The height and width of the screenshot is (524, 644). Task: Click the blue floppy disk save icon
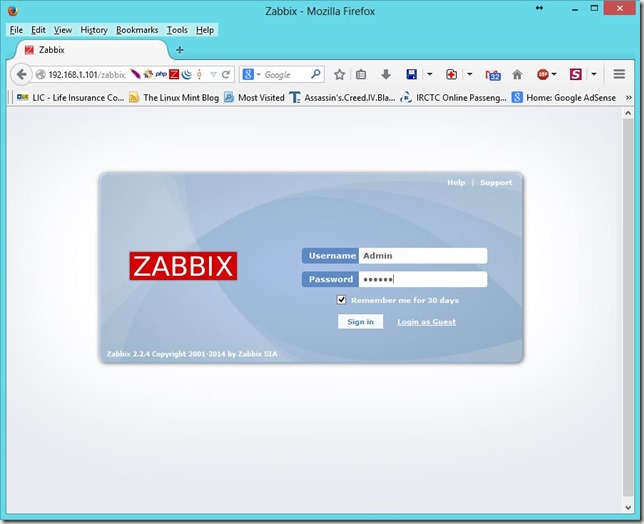412,74
